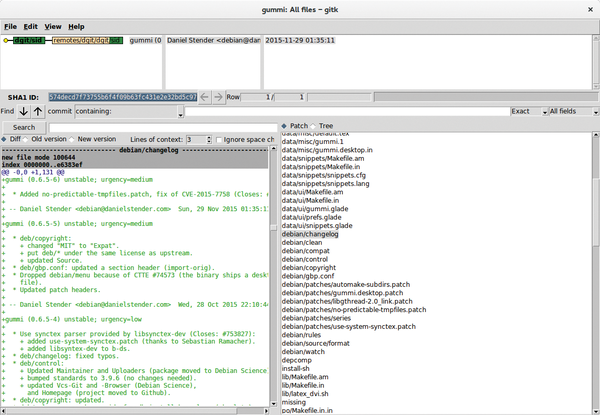Image resolution: width=600 pixels, height=415 pixels.
Task: Select install-sh in file list
Action: coord(295,369)
